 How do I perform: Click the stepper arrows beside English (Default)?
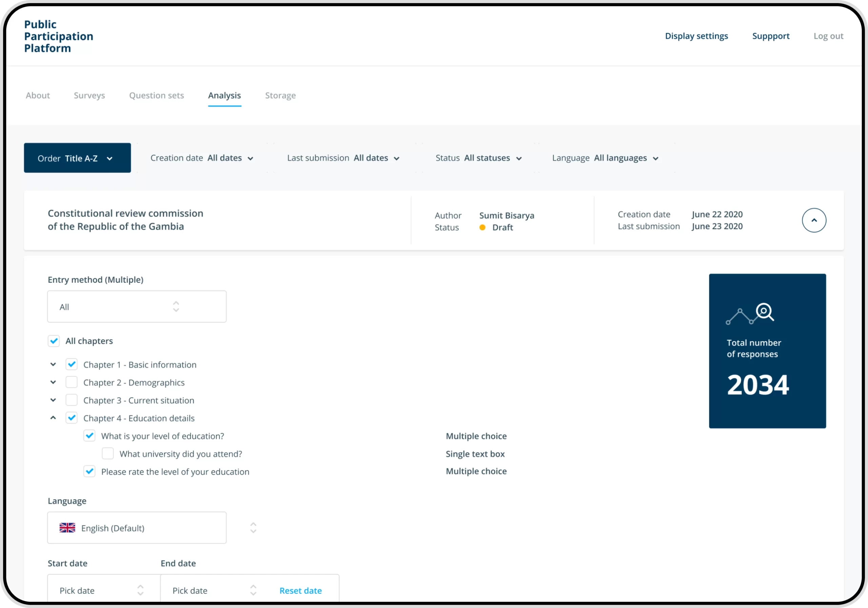(x=253, y=528)
